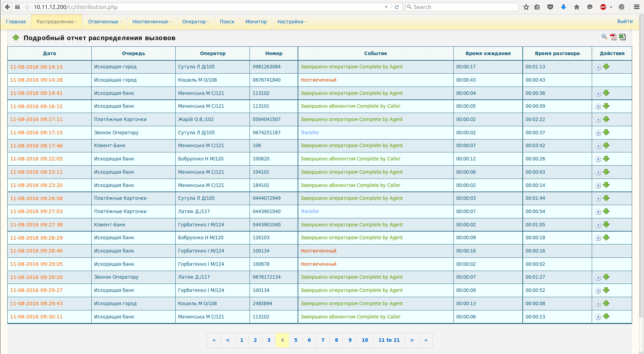Open the browser downloads arrow icon
The height and width of the screenshot is (354, 644).
click(x=563, y=7)
